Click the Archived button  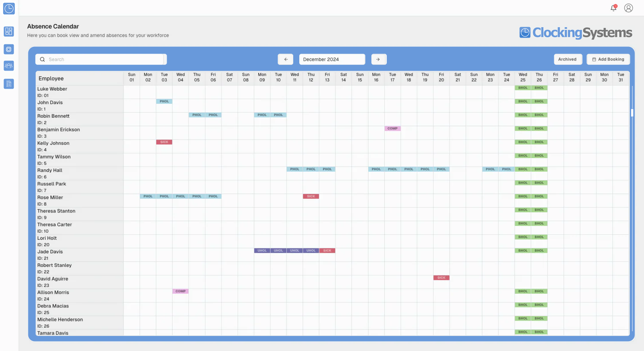[x=567, y=59]
